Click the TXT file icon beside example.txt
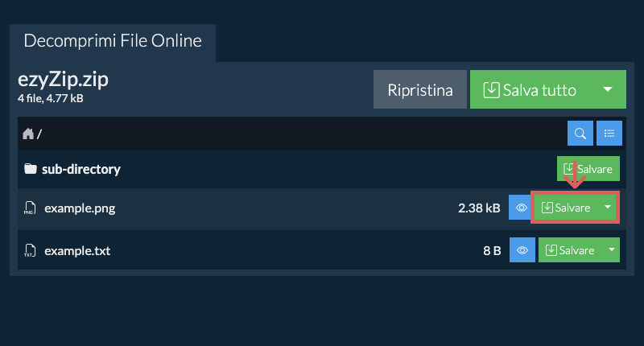Viewport: 644px width, 346px height. point(29,250)
